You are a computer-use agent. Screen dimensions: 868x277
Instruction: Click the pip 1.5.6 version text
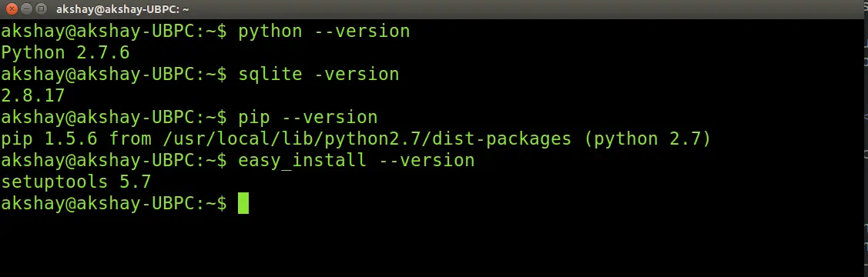(x=49, y=138)
